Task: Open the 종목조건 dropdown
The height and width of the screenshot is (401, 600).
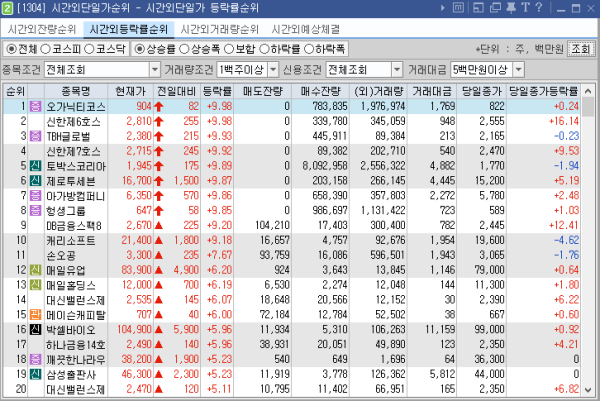Action: (x=155, y=70)
